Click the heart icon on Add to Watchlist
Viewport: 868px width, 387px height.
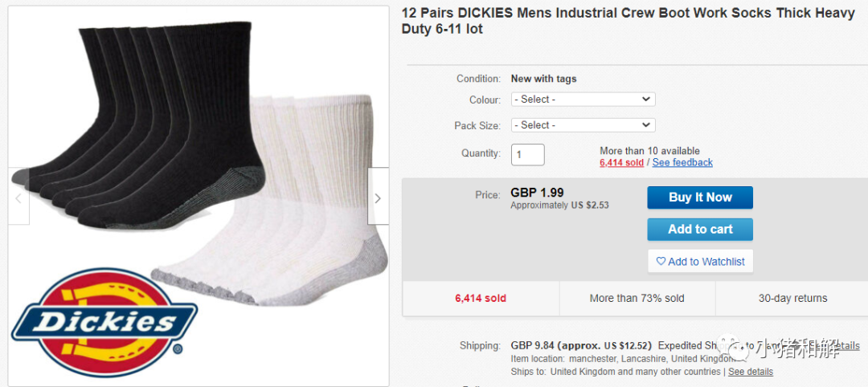pyautogui.click(x=661, y=261)
